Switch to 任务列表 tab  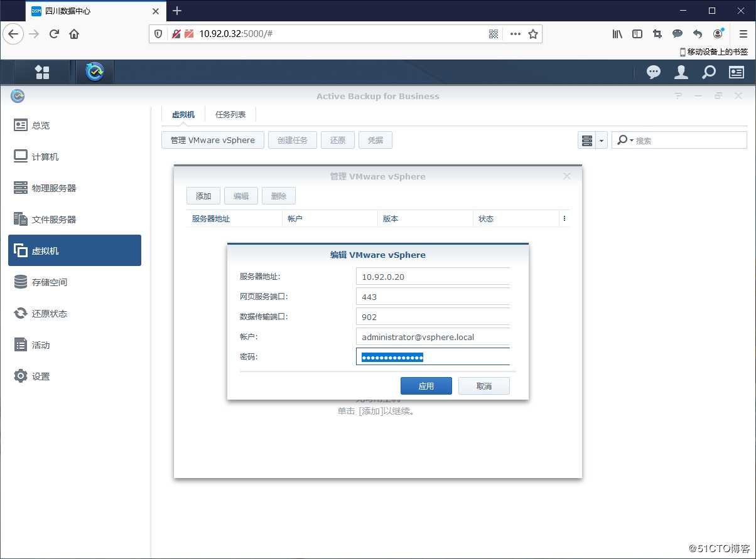click(x=230, y=115)
